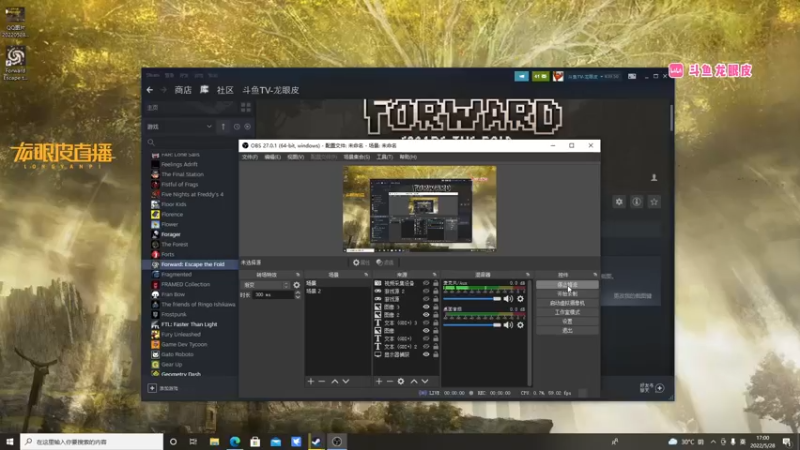Open OBS 视图(V) menu
Screen dimensions: 800x450
point(295,157)
